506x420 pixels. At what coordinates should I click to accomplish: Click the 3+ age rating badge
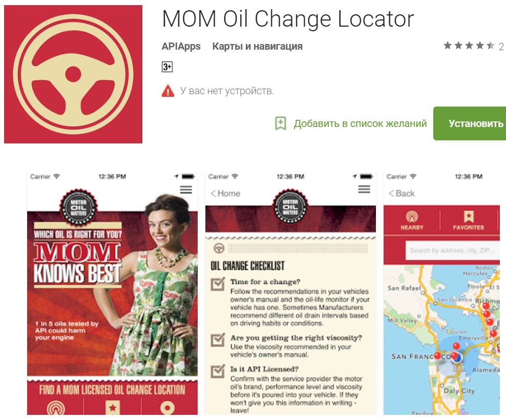coord(167,67)
